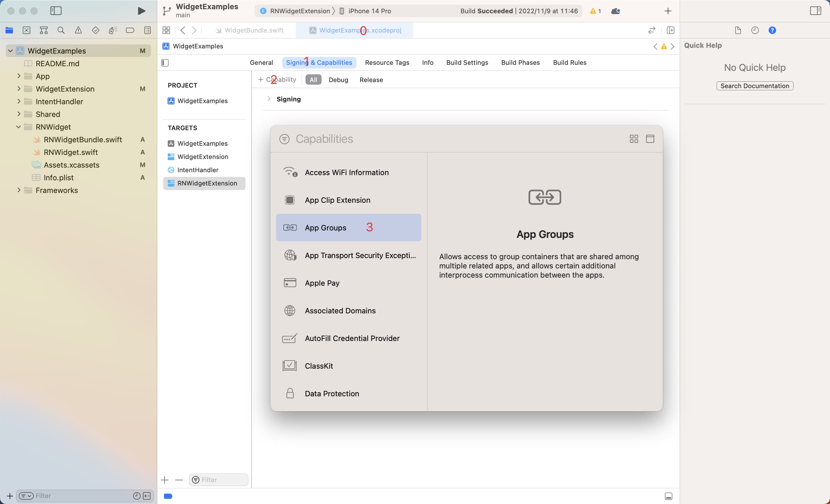The height and width of the screenshot is (504, 830).
Task: Collapse the RNWidget folder
Action: 18,127
